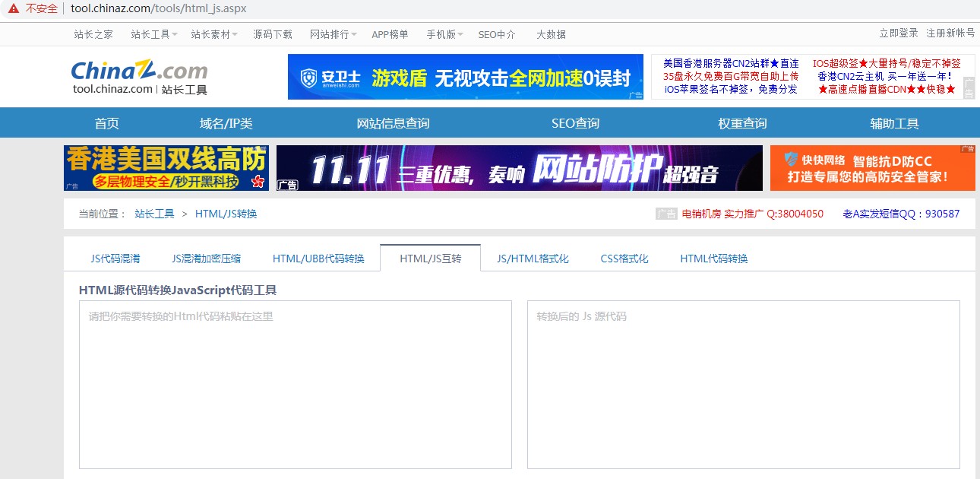Viewport: 980px width, 479px height.
Task: Switch to the CSS格式化 tab
Action: click(624, 259)
